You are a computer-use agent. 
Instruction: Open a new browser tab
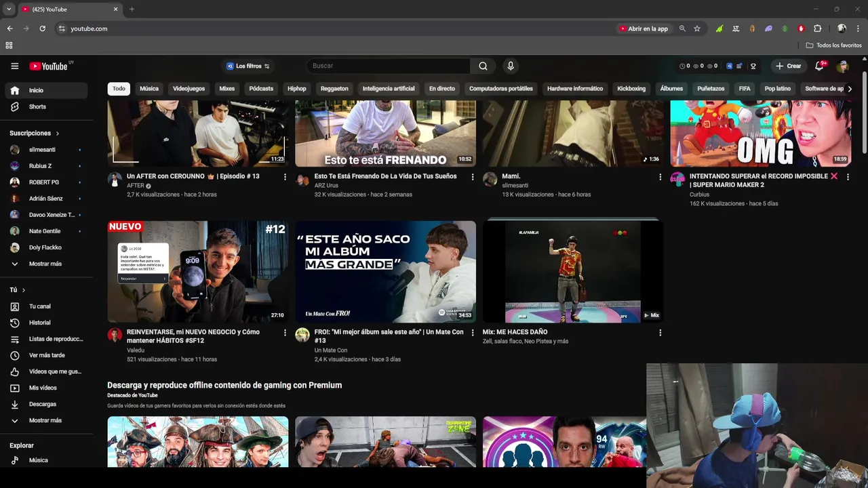click(x=132, y=9)
